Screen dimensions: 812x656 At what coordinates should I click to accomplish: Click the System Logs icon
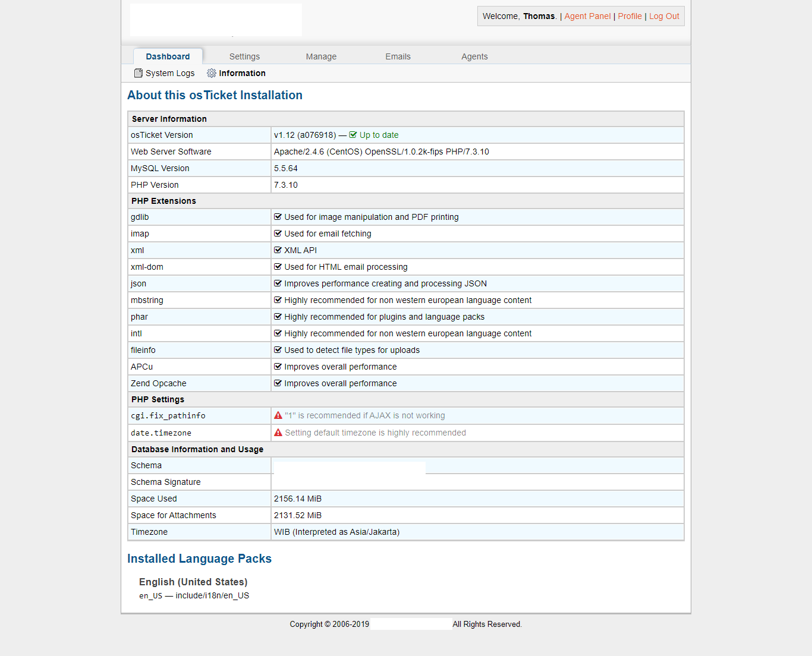[139, 73]
